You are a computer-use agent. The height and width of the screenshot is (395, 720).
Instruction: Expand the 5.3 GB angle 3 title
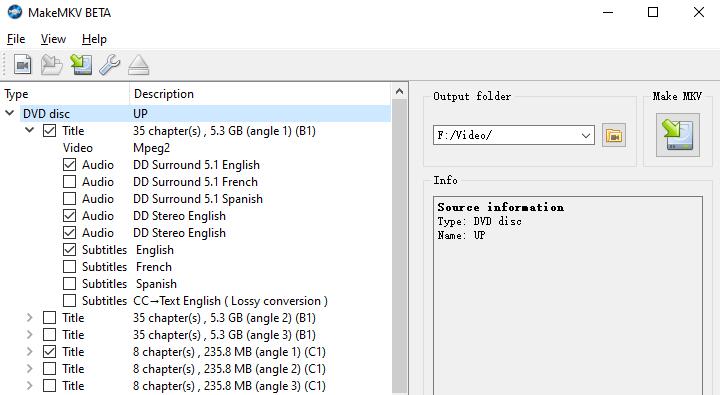29,335
